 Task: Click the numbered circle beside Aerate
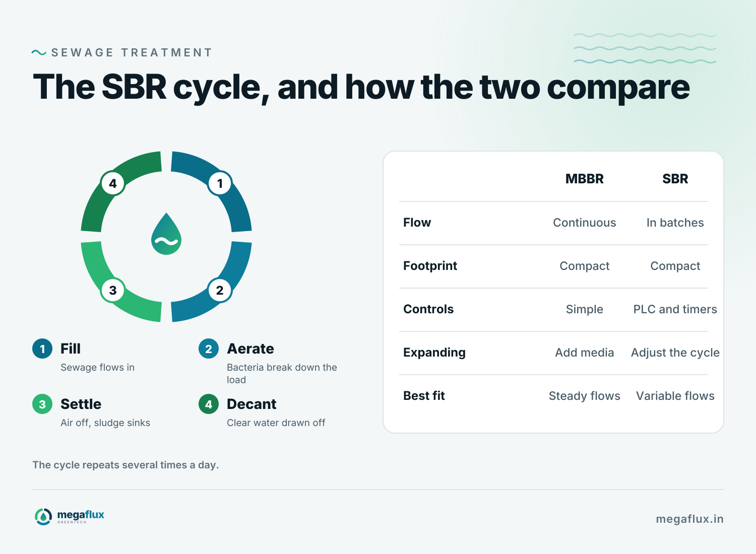click(x=209, y=349)
